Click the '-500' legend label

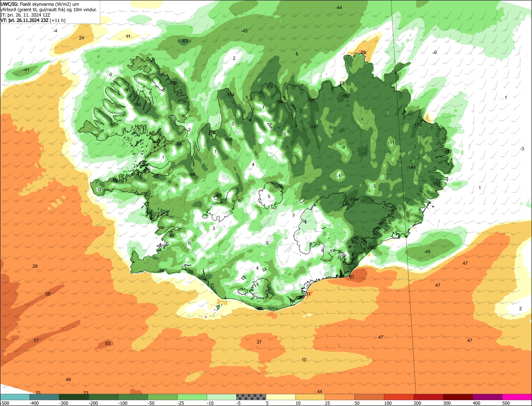coord(5,403)
